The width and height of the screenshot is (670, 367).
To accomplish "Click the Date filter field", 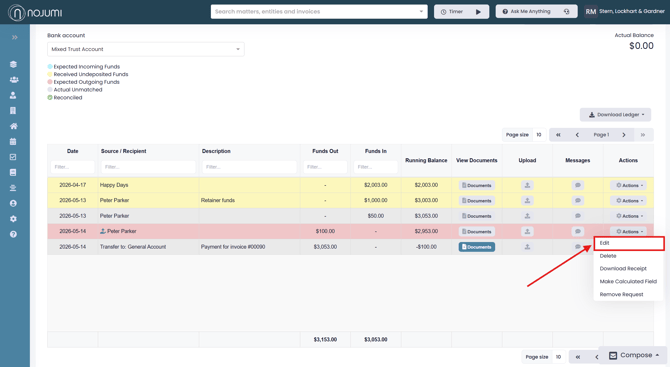I will 72,167.
